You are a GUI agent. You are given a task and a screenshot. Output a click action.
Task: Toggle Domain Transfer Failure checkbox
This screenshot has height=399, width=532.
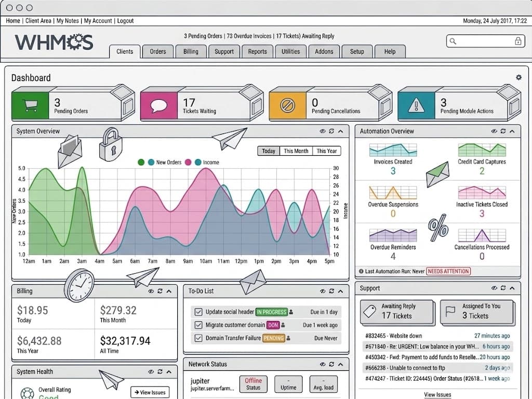tap(198, 338)
